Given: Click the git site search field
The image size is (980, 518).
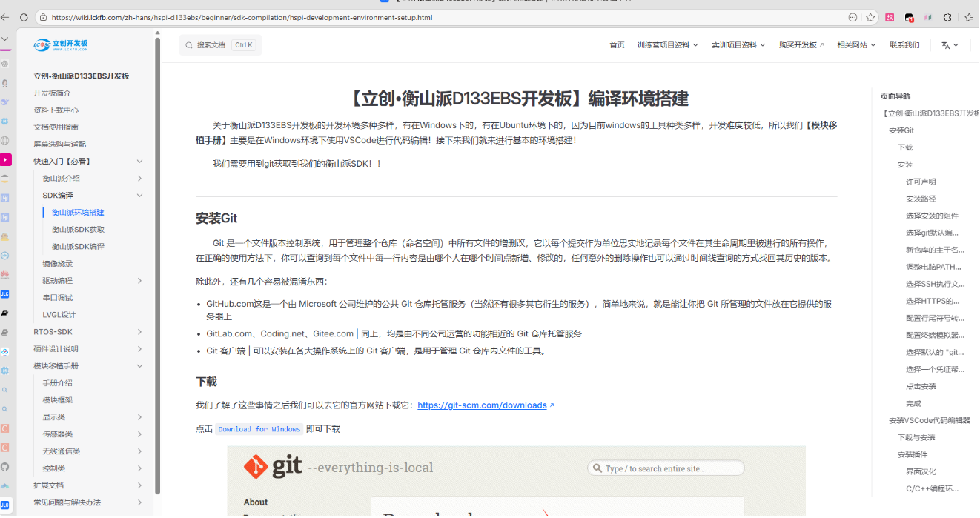Looking at the screenshot, I should pos(666,468).
